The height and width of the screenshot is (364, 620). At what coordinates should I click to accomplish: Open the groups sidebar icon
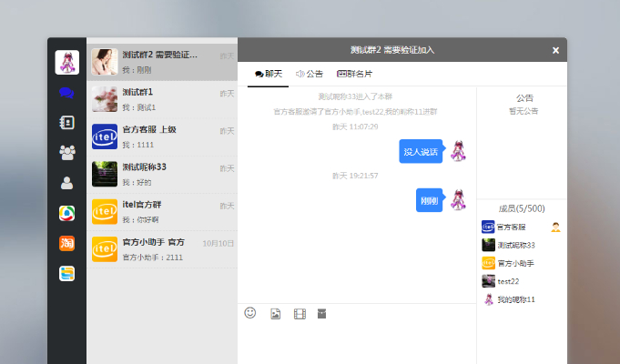click(x=66, y=153)
